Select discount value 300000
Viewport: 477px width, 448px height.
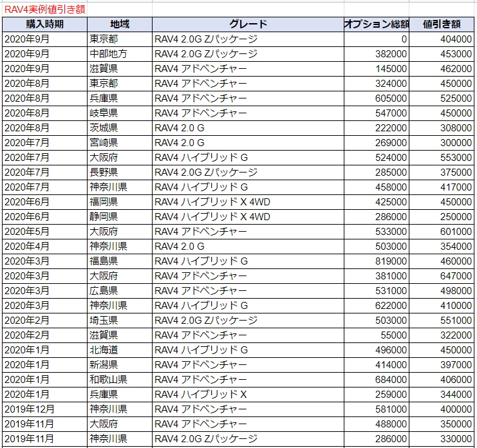click(442, 143)
